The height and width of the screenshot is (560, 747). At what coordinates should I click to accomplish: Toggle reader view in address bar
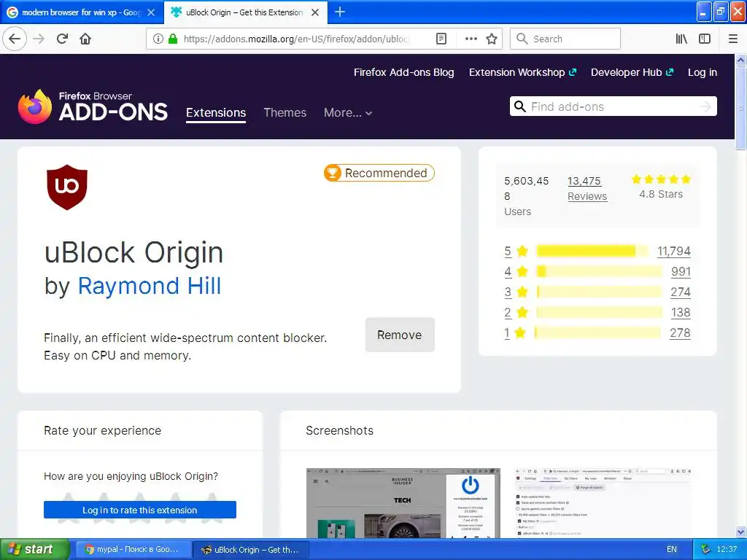coord(441,39)
